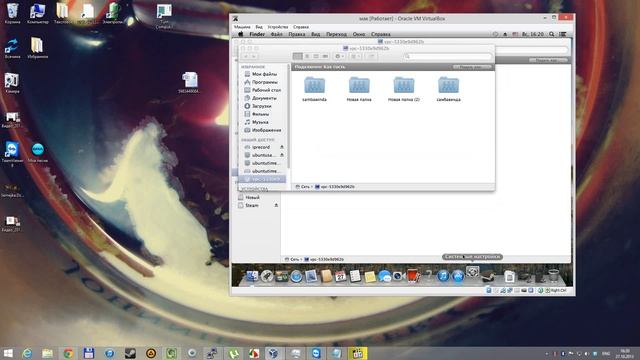Switch Finder to Cover Flow view
Image resolution: width=640 pixels, height=360 pixels.
325,56
